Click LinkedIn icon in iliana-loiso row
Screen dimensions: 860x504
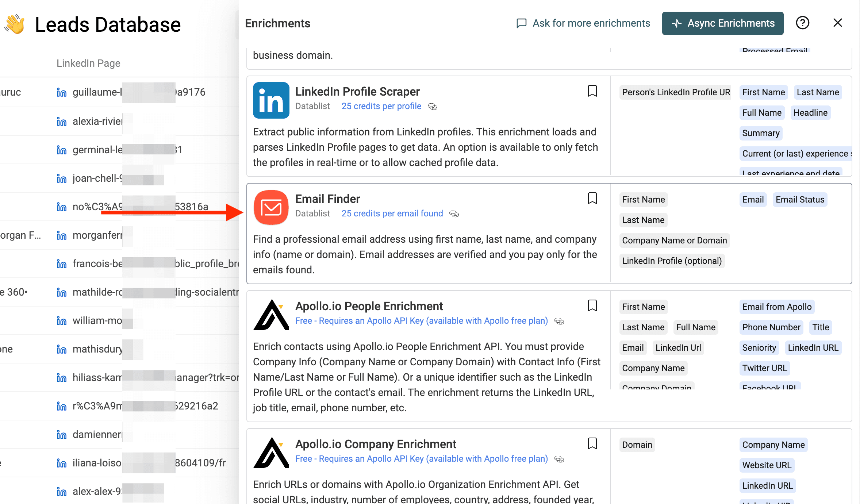point(61,463)
